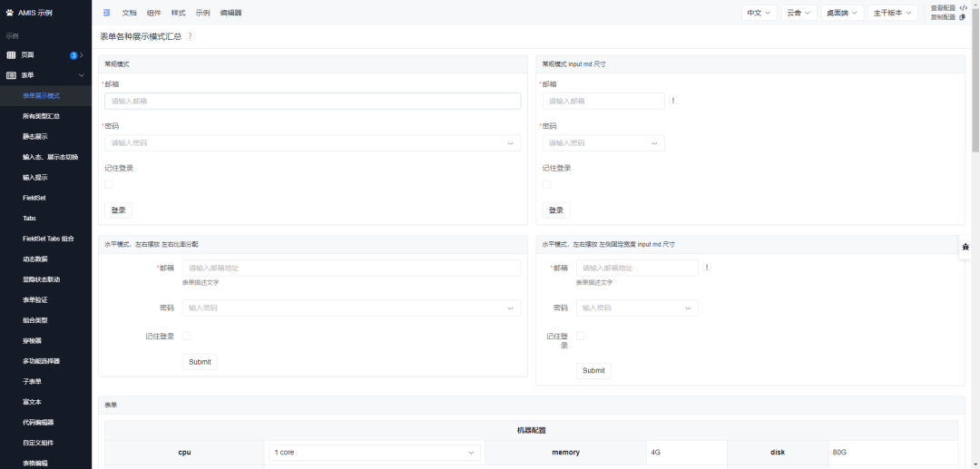Viewport: 980px width, 469px height.
Task: Click the help question mark beside page title
Action: click(190, 36)
